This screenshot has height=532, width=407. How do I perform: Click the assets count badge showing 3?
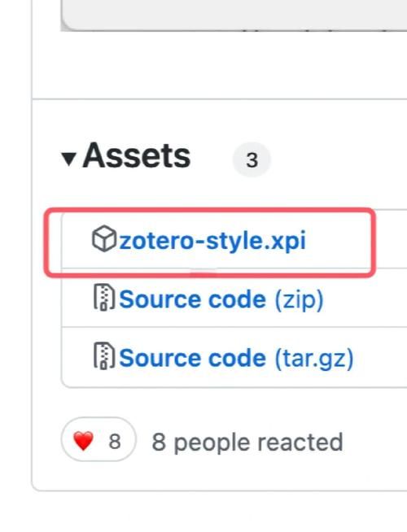pyautogui.click(x=252, y=159)
